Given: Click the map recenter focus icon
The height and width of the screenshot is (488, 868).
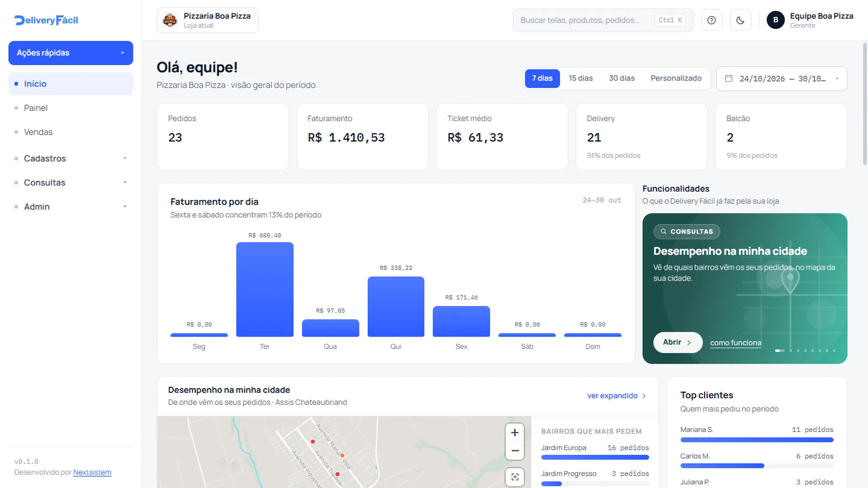Looking at the screenshot, I should point(515,477).
